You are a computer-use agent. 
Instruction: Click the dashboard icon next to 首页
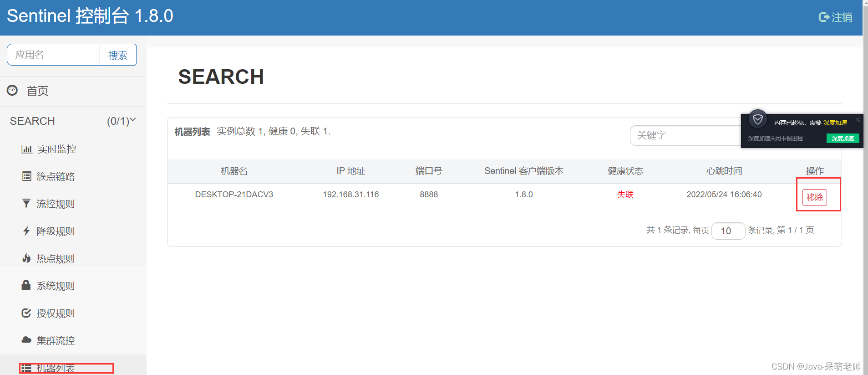click(12, 90)
